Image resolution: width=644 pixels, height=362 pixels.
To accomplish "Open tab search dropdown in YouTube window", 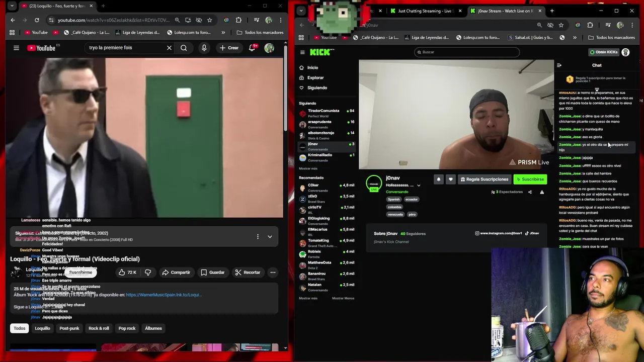I will tap(12, 6).
